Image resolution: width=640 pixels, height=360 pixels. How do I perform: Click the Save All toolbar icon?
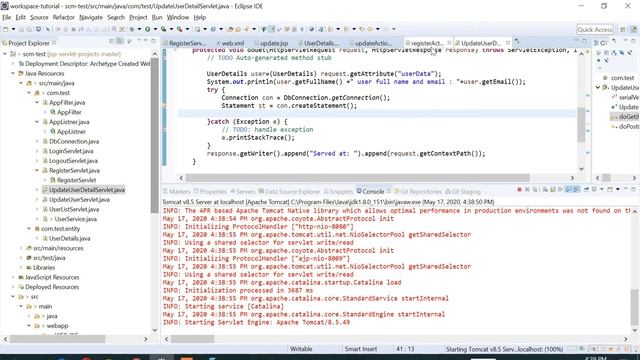click(x=30, y=29)
